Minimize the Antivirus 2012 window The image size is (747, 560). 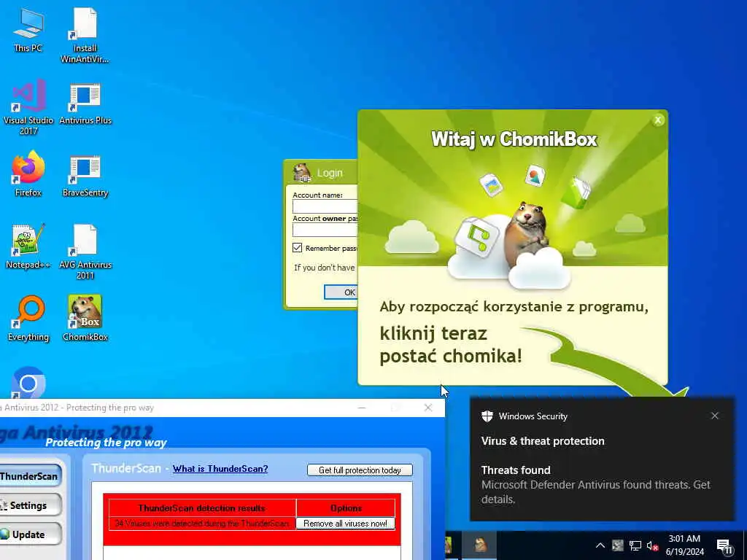(x=362, y=408)
